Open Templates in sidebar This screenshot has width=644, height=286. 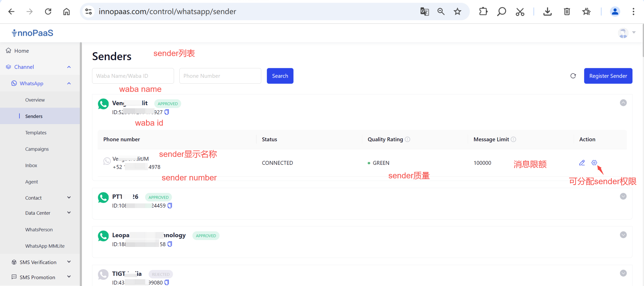pos(36,133)
